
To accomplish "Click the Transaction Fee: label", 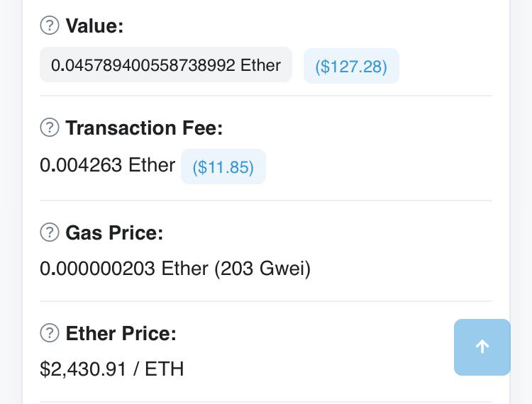I will tap(144, 128).
